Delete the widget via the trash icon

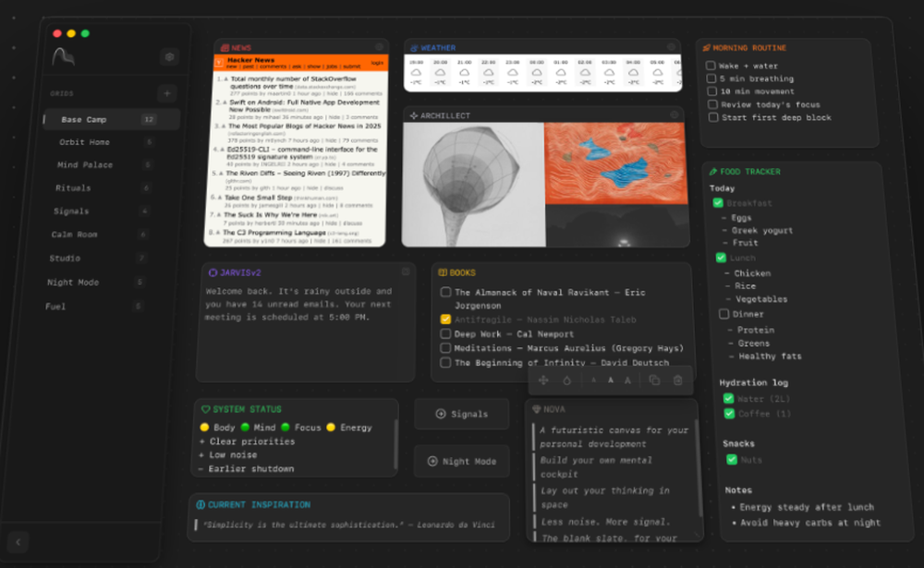pos(678,381)
